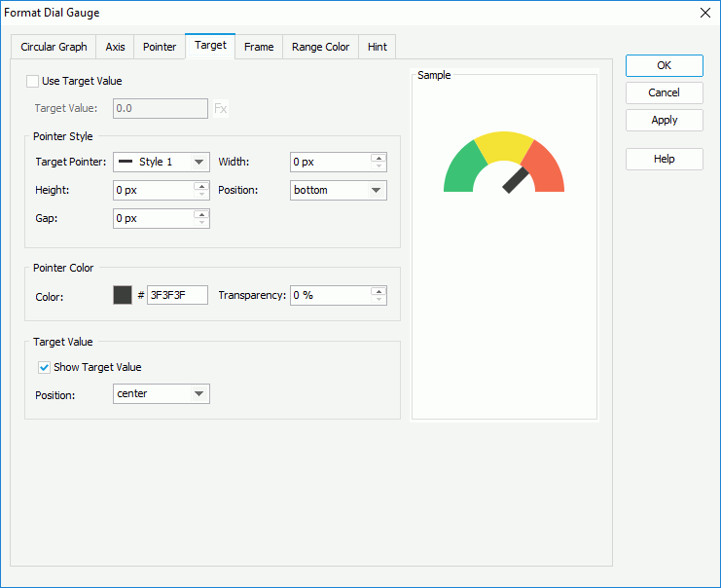The height and width of the screenshot is (588, 721).
Task: Uncheck Show Target Value option
Action: click(x=44, y=368)
